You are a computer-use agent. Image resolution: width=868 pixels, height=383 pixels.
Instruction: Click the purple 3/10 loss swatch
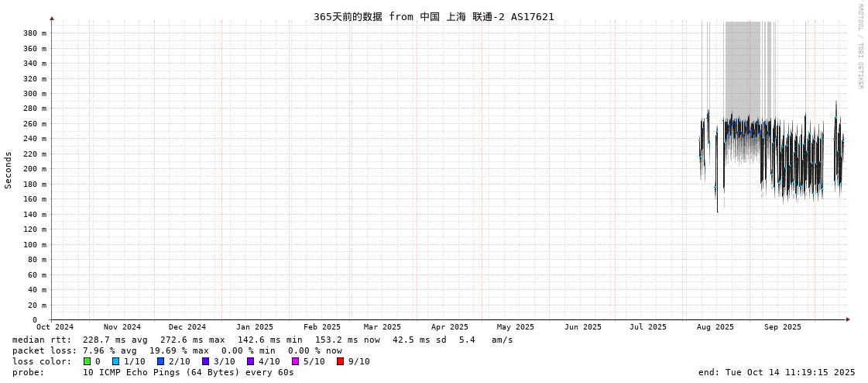pyautogui.click(x=206, y=361)
